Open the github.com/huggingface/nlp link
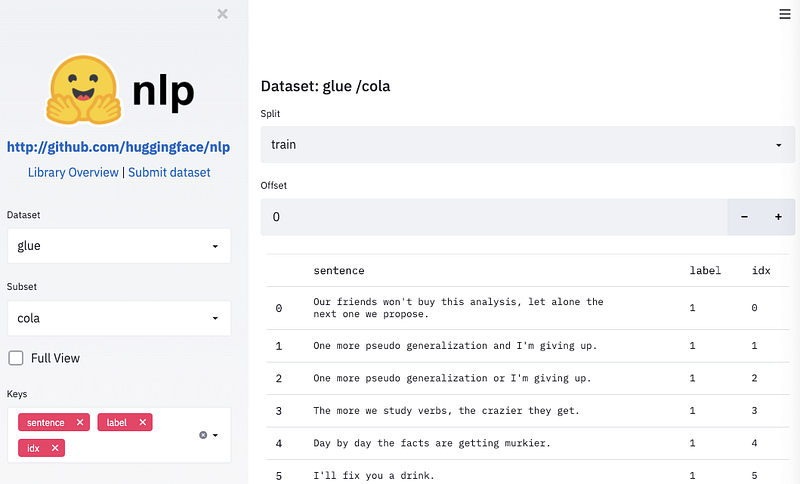The width and height of the screenshot is (800, 484). pyautogui.click(x=118, y=147)
